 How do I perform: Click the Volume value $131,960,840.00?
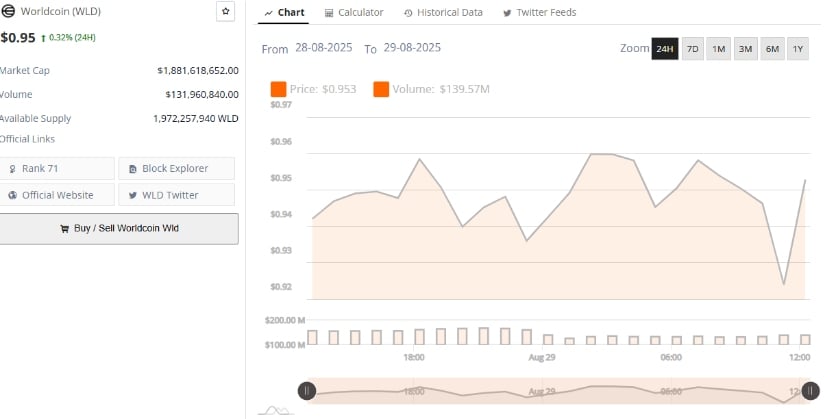(x=202, y=95)
